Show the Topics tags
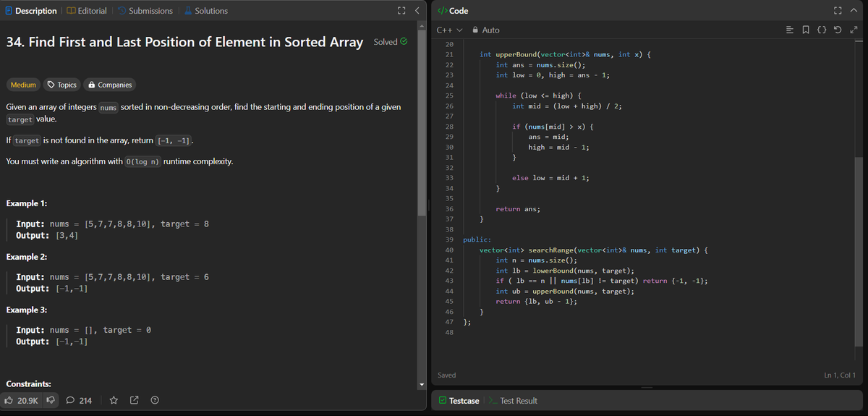 coord(61,85)
